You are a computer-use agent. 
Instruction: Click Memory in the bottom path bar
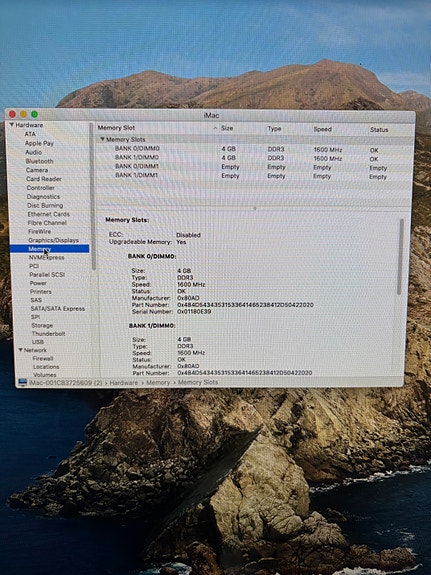point(158,382)
